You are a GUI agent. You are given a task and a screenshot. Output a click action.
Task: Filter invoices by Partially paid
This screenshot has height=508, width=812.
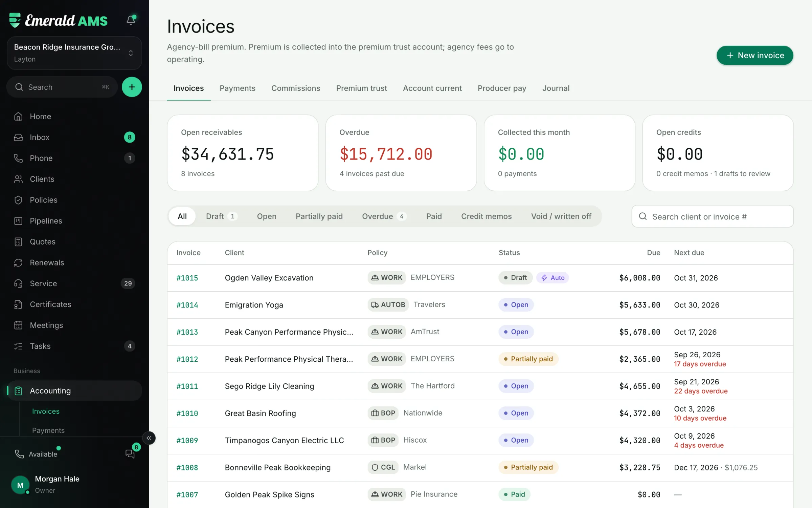319,216
